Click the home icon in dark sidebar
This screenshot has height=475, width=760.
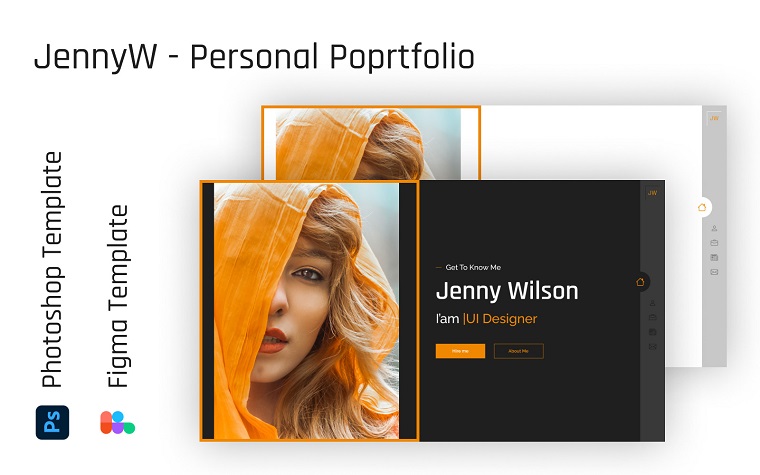[x=640, y=282]
